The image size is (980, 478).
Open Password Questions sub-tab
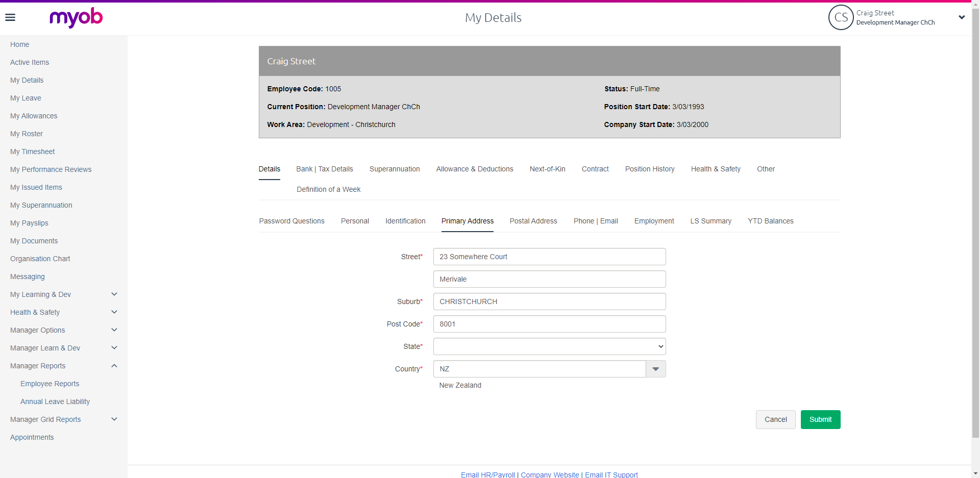tap(291, 221)
